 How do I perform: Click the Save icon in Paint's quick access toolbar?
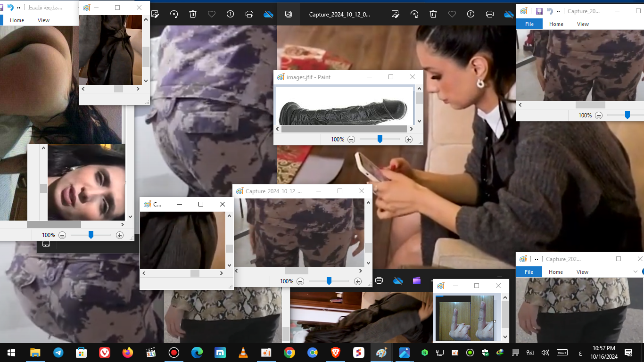(x=539, y=11)
